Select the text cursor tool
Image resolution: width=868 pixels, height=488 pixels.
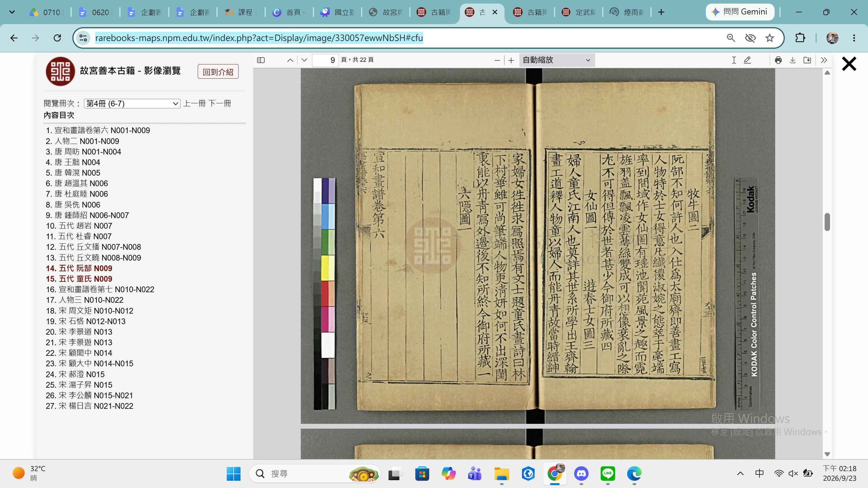pos(734,60)
